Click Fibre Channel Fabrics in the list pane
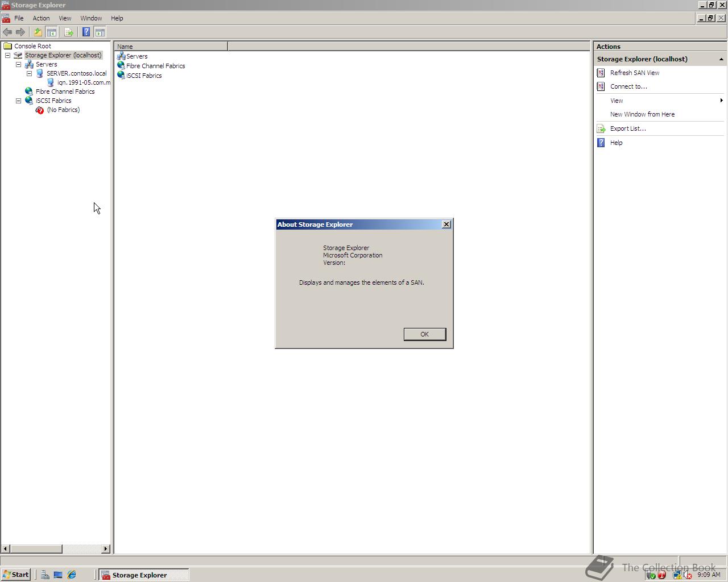 [x=155, y=66]
